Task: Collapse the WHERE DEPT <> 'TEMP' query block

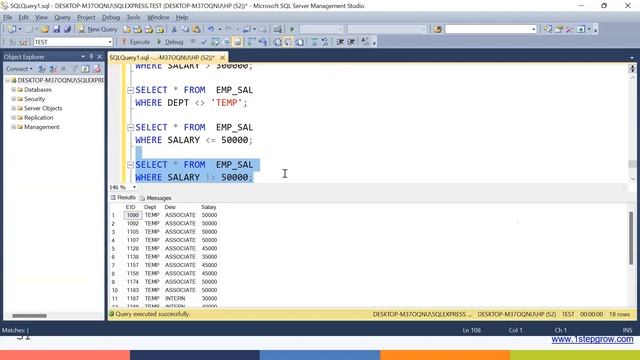Action: tap(130, 90)
